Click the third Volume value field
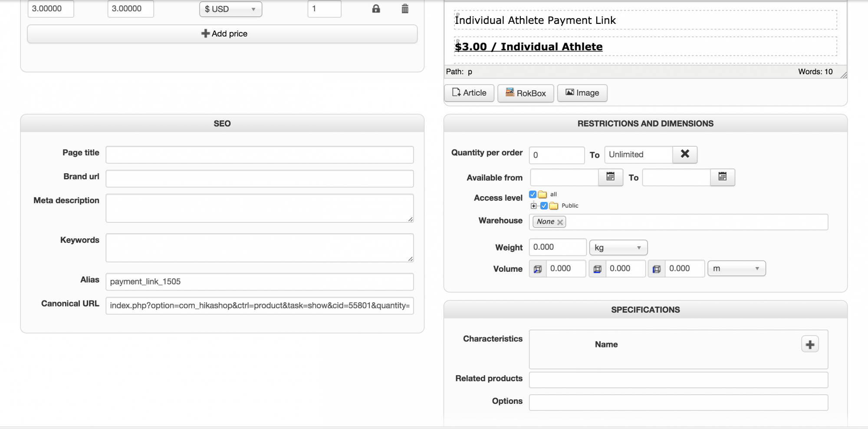 pyautogui.click(x=685, y=269)
